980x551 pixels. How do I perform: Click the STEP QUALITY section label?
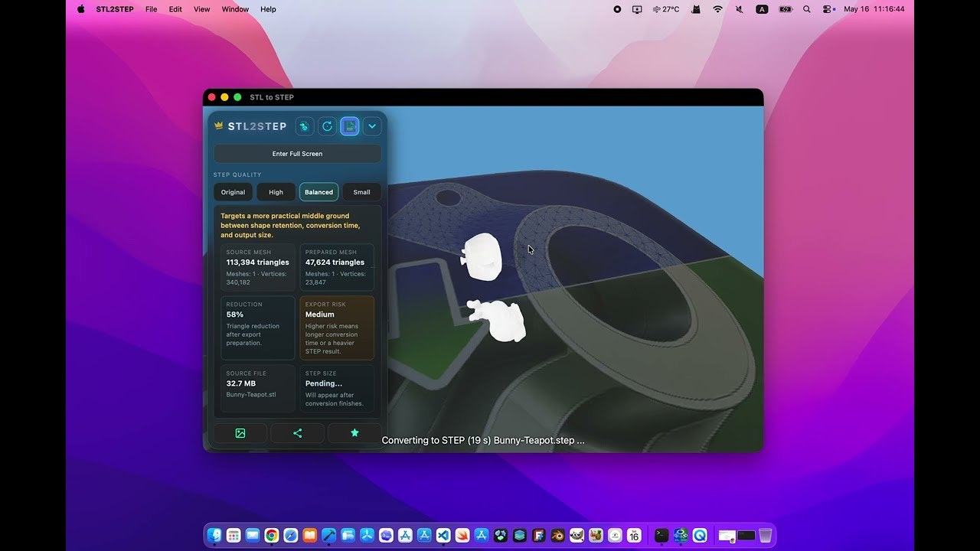coord(237,175)
